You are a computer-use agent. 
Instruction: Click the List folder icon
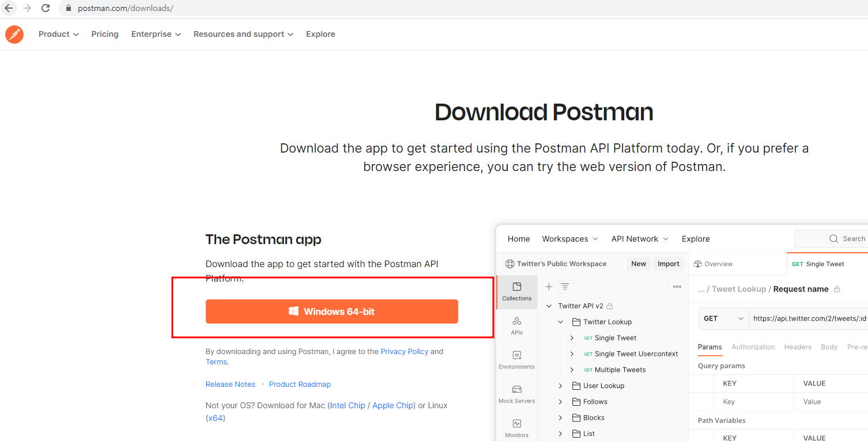tap(576, 434)
